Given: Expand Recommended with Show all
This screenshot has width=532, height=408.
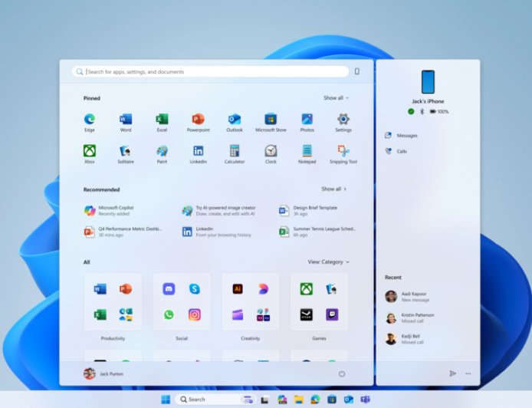Looking at the screenshot, I should click(334, 189).
